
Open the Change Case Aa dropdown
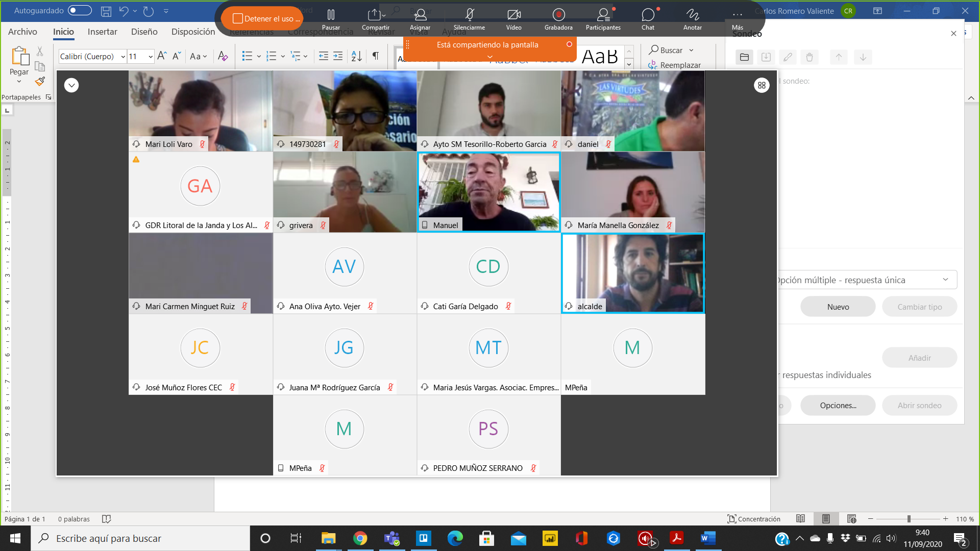pyautogui.click(x=198, y=56)
